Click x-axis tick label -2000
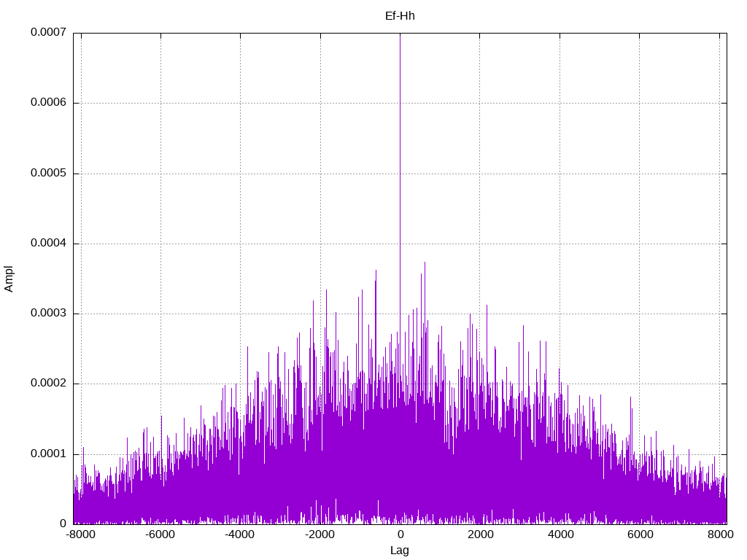 [x=320, y=534]
